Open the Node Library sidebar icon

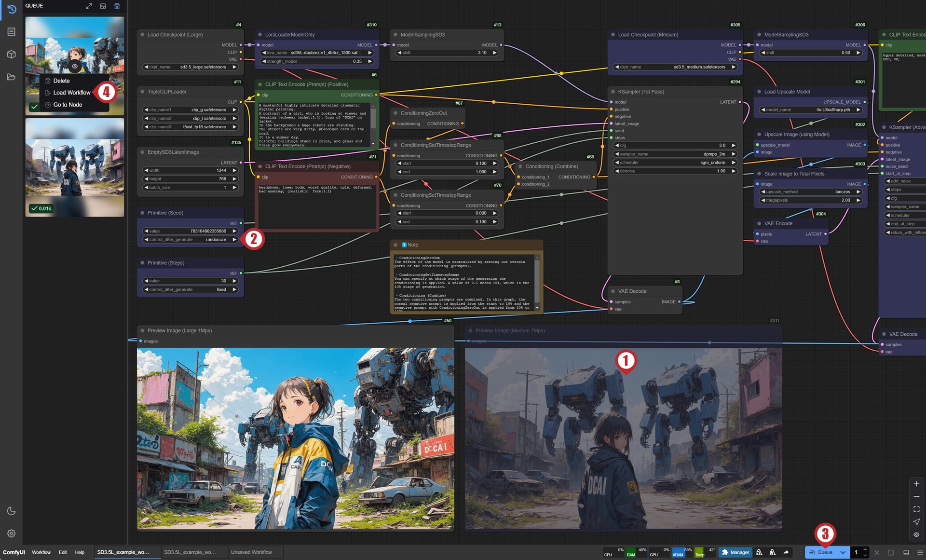[11, 32]
